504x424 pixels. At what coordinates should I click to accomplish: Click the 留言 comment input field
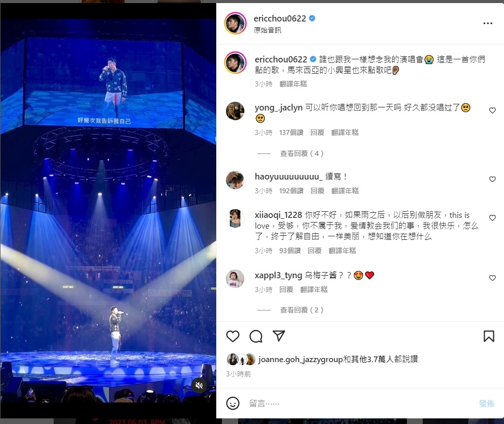(360, 404)
